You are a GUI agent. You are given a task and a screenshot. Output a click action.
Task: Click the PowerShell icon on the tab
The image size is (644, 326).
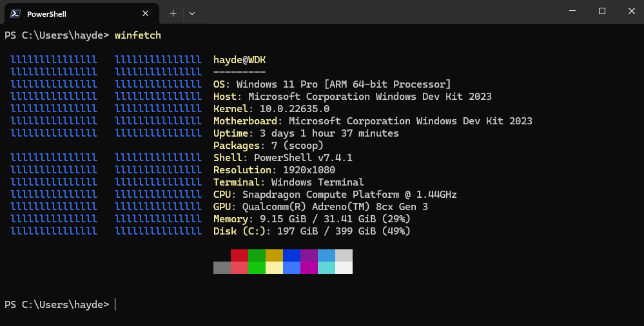click(x=15, y=14)
